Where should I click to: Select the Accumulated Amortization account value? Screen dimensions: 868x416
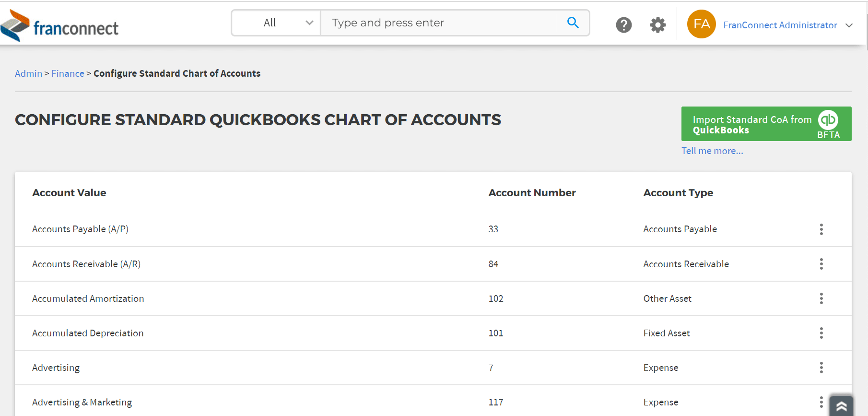pyautogui.click(x=88, y=298)
